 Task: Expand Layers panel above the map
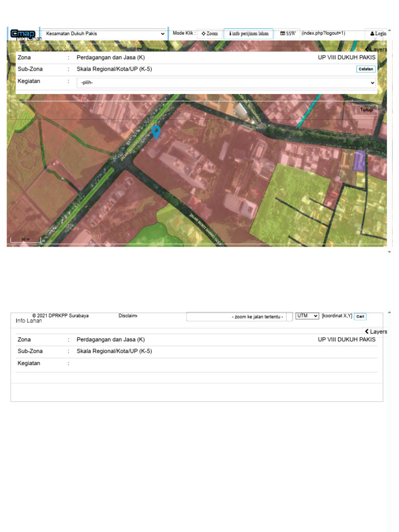(x=376, y=49)
